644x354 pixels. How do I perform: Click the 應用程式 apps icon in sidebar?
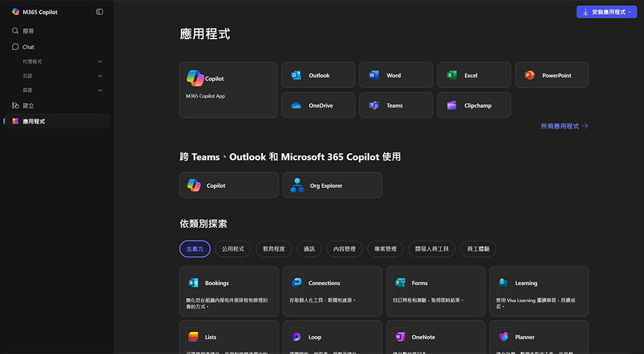(15, 121)
